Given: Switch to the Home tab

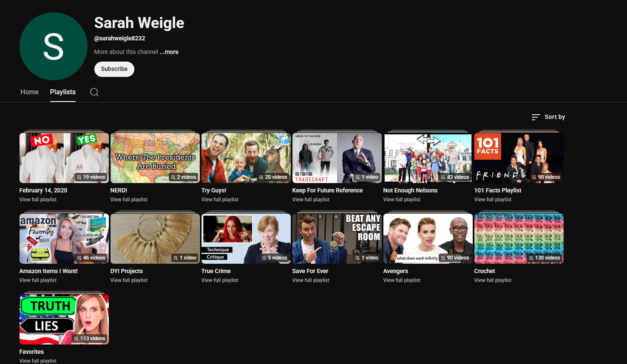Looking at the screenshot, I should click(x=29, y=92).
